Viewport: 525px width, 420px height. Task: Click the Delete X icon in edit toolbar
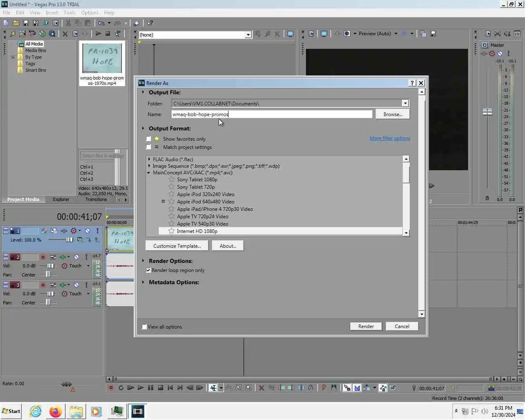click(x=261, y=388)
